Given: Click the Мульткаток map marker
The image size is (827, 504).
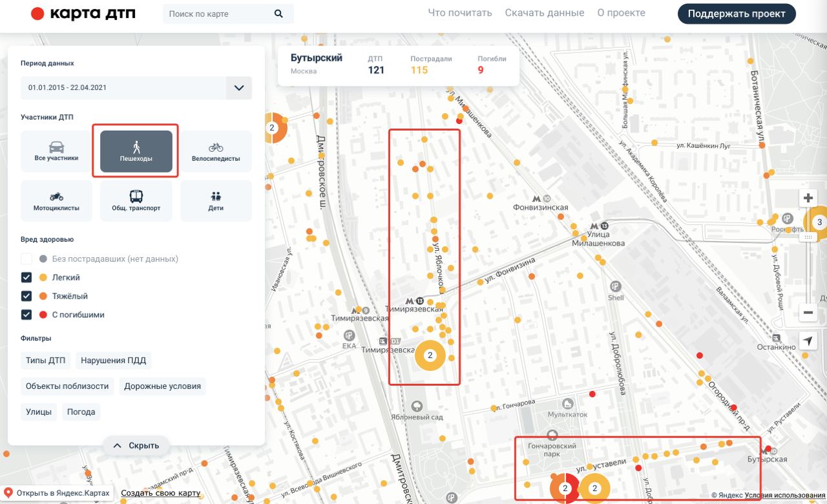Looking at the screenshot, I should [567, 403].
